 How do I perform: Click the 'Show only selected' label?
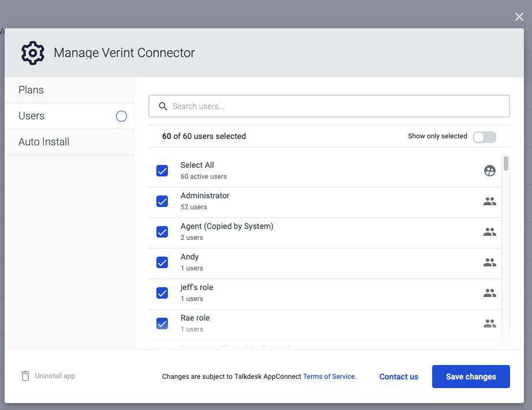[437, 136]
